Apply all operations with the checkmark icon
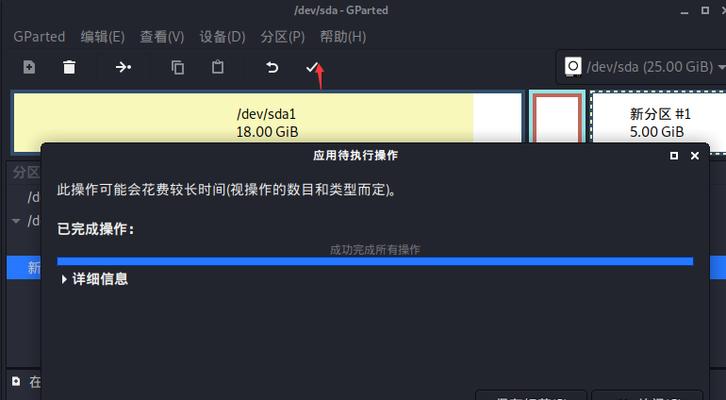Image resolution: width=726 pixels, height=400 pixels. 312,68
